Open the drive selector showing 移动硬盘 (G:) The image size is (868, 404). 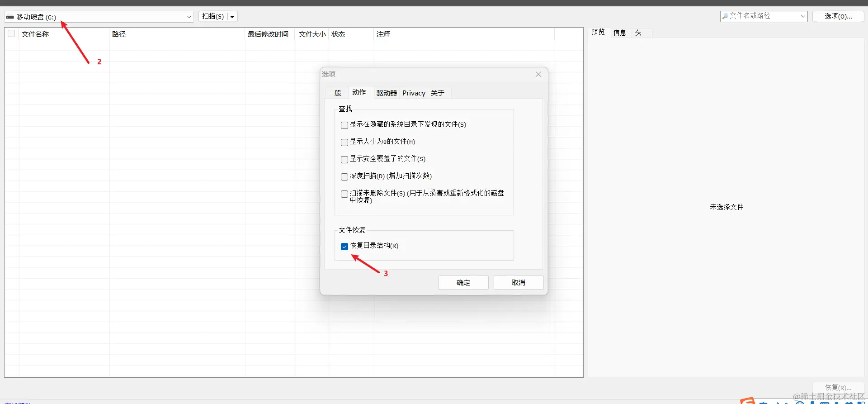(99, 17)
